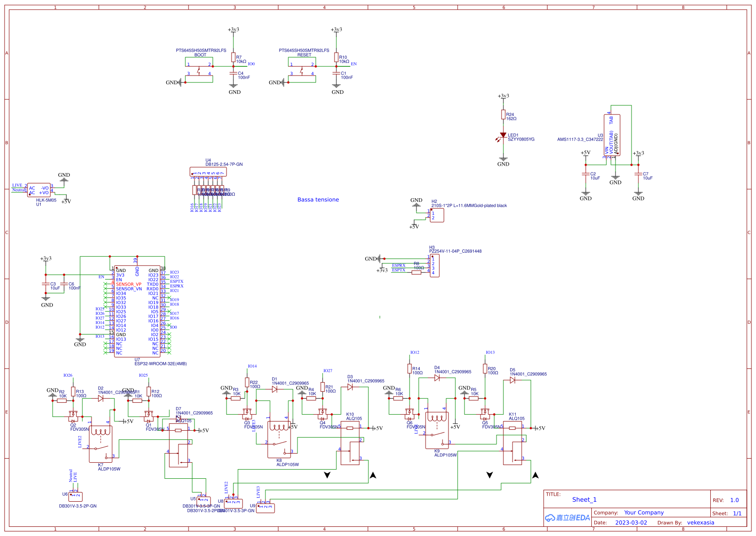Select the U3 AMS1117-3.3 regulator
The image size is (756, 536).
coord(612,135)
